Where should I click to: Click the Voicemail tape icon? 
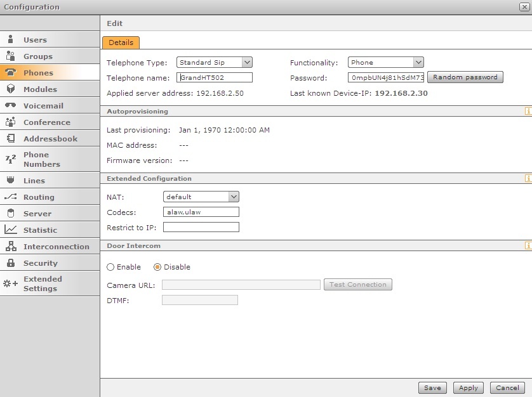pos(11,105)
